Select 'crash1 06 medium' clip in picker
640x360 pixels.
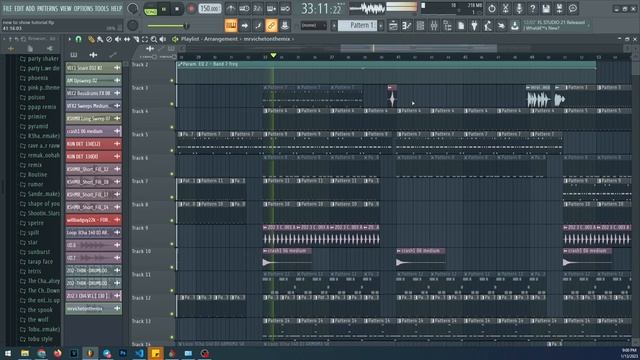pos(93,131)
